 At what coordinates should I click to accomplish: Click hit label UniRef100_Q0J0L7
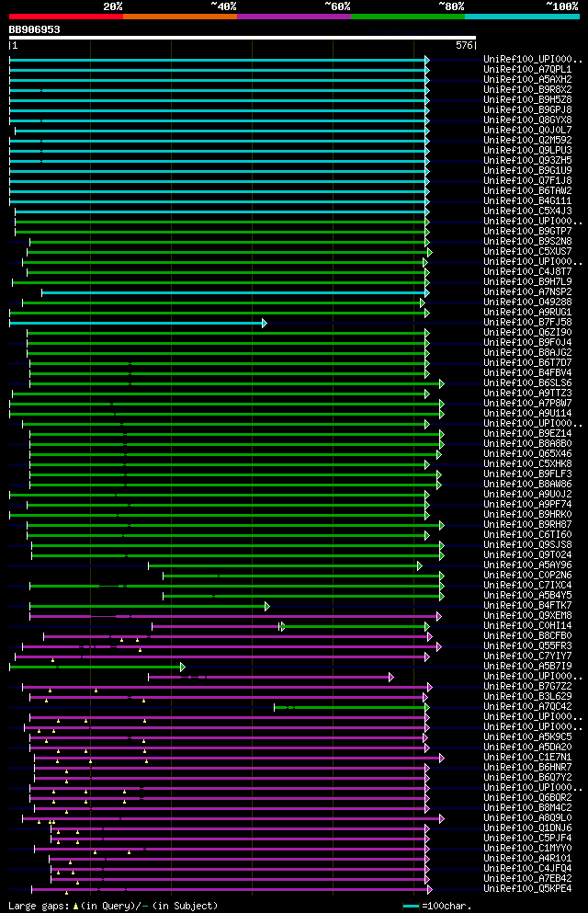pos(527,130)
